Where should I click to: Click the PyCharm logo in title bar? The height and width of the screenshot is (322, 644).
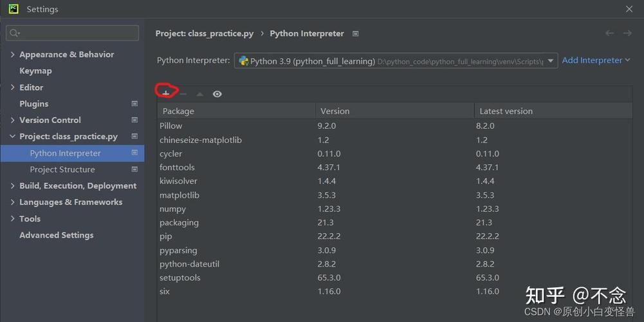click(x=13, y=9)
